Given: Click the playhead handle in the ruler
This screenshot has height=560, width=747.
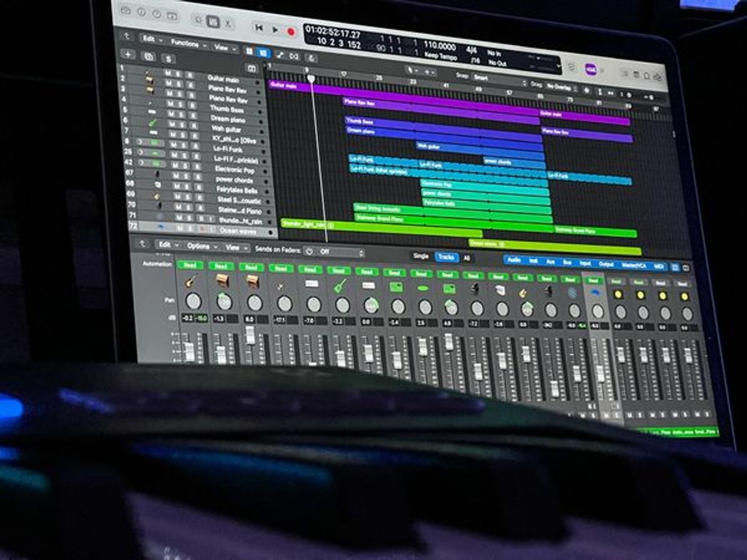Looking at the screenshot, I should [311, 78].
